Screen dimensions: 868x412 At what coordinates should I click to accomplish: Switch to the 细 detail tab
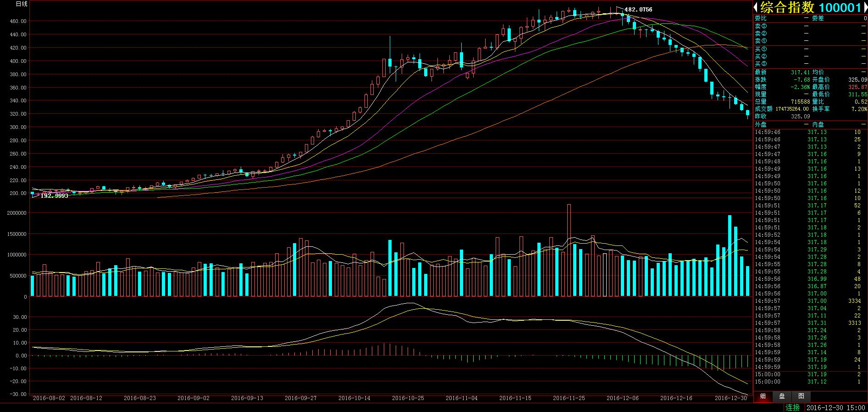pyautogui.click(x=763, y=396)
